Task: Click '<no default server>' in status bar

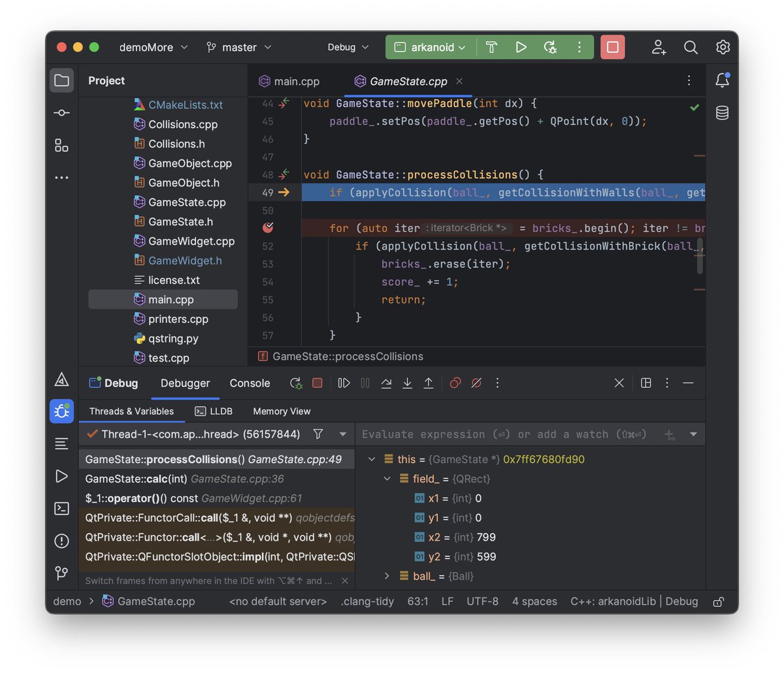Action: click(x=278, y=602)
